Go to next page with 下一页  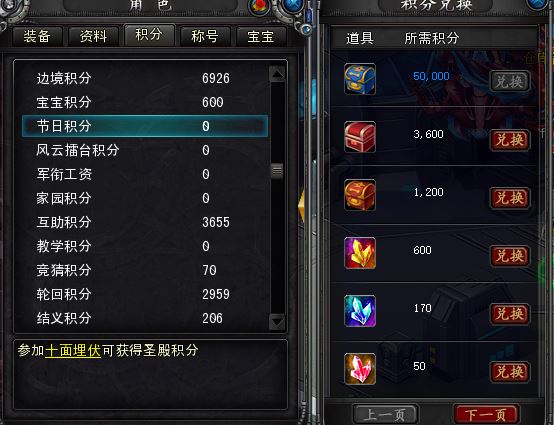coord(486,414)
